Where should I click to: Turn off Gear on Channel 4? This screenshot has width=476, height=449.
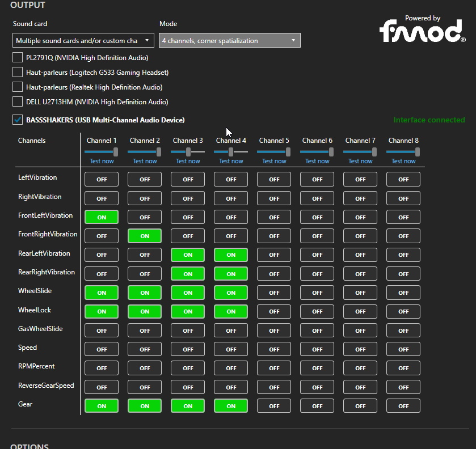(x=231, y=406)
